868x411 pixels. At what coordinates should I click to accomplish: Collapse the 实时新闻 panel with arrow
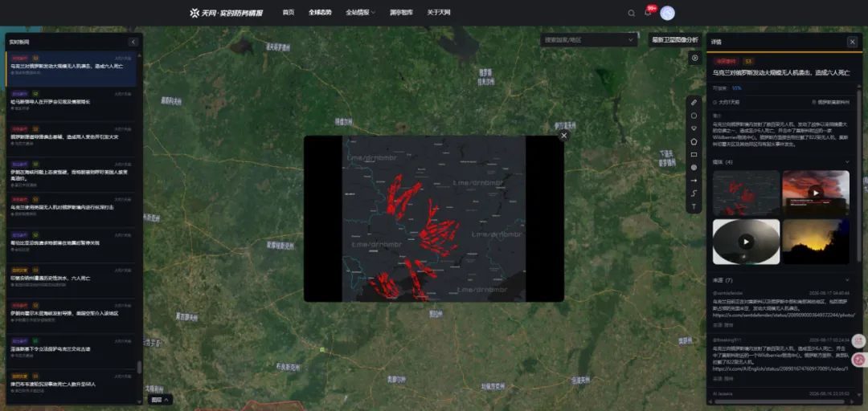[x=133, y=42]
